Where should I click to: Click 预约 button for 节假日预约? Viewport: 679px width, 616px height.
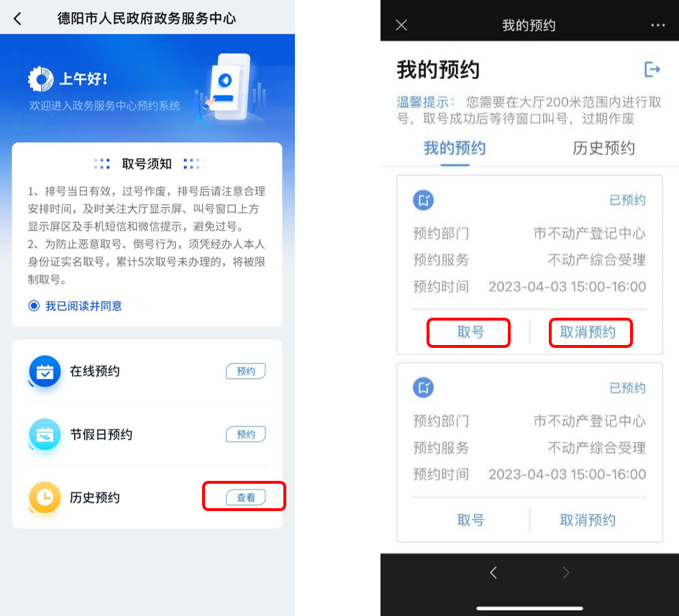pos(245,434)
